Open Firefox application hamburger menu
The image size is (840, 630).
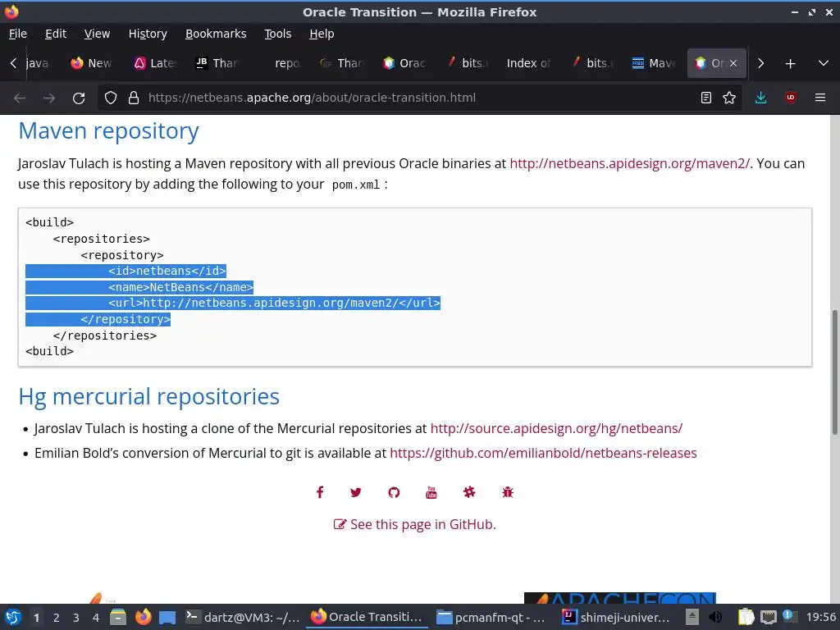click(x=819, y=98)
